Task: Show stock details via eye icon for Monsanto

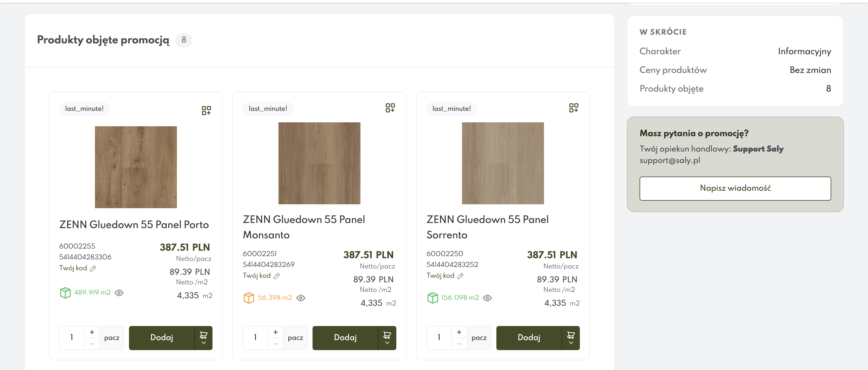Action: (301, 298)
